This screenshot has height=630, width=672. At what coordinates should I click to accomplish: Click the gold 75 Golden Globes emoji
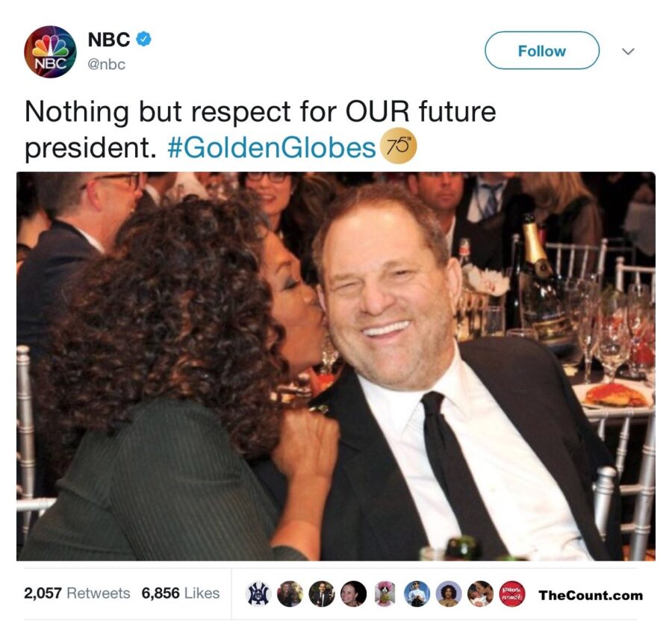(398, 146)
